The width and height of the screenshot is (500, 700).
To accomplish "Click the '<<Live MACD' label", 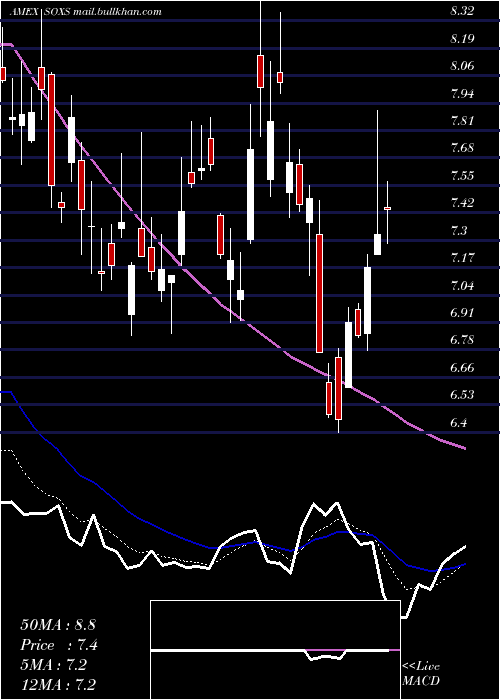I will click(x=421, y=674).
